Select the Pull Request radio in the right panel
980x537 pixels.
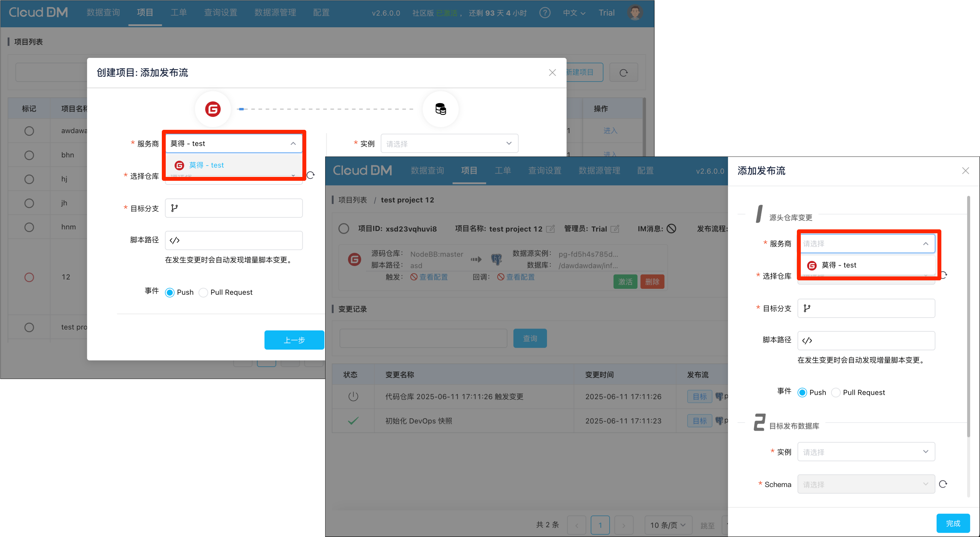(836, 392)
